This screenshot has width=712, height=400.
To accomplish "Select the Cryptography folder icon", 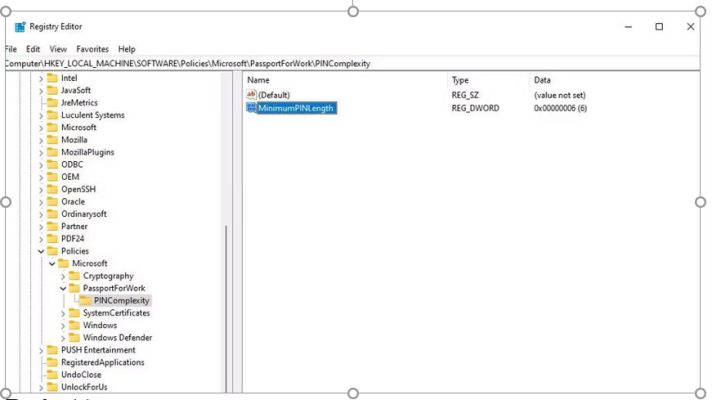I will [x=74, y=276].
